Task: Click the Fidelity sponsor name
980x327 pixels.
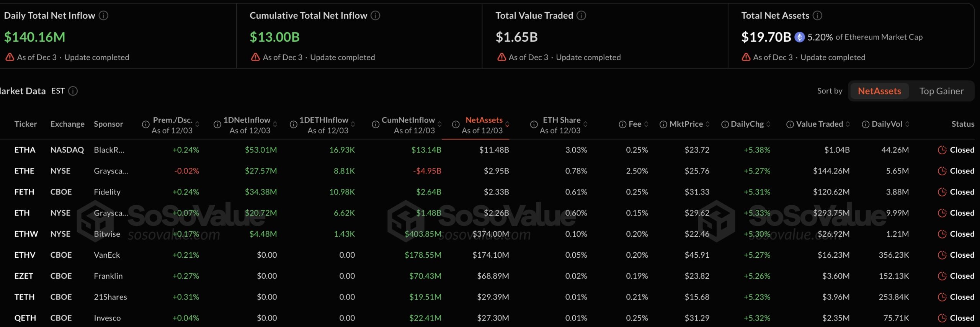Action: [x=107, y=192]
